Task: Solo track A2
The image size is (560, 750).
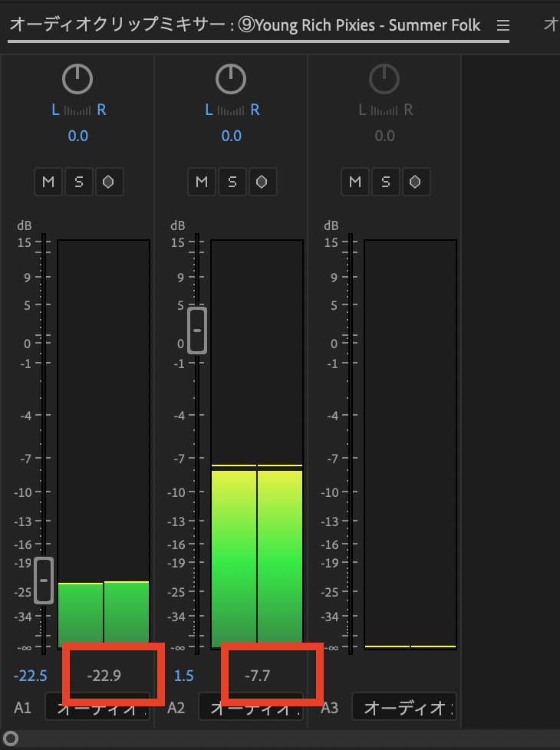Action: point(232,182)
